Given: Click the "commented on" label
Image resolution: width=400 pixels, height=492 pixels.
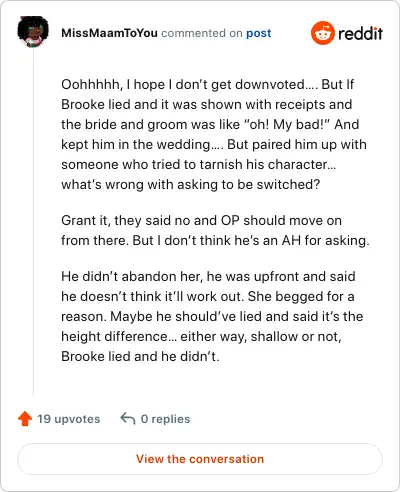Looking at the screenshot, I should [x=202, y=33].
